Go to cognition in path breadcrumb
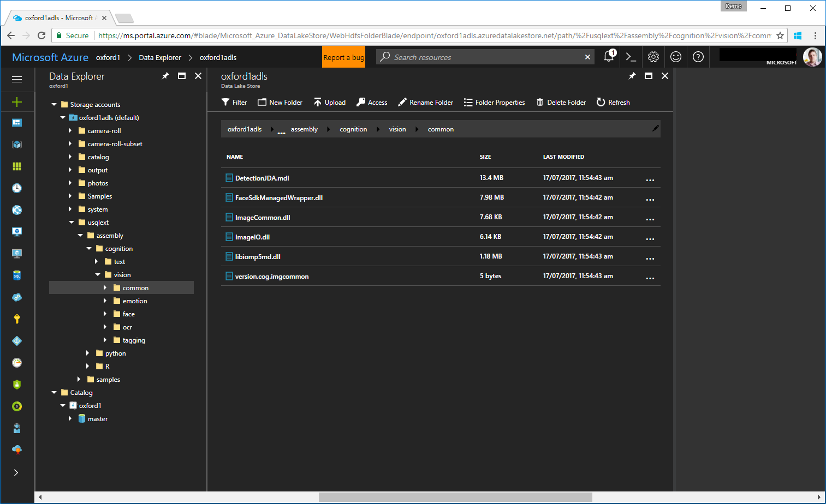This screenshot has height=504, width=826. click(353, 129)
